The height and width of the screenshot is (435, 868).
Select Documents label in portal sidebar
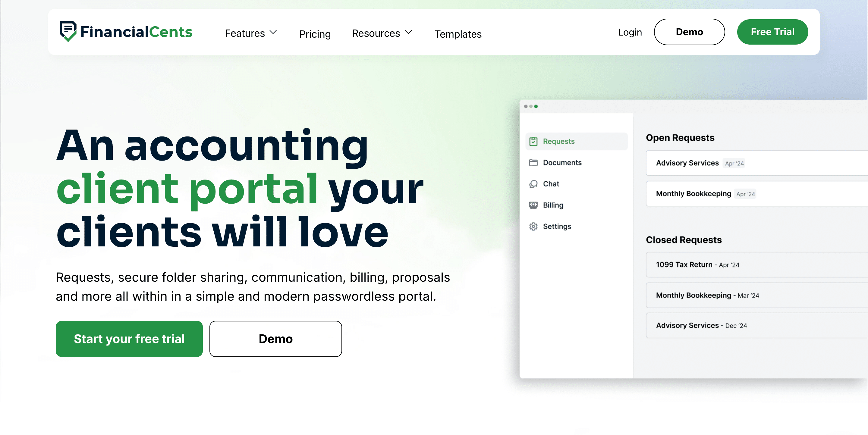pos(562,163)
